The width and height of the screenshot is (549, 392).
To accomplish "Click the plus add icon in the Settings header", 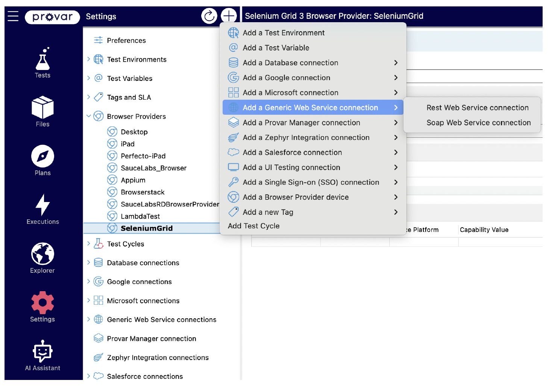I will [x=229, y=16].
